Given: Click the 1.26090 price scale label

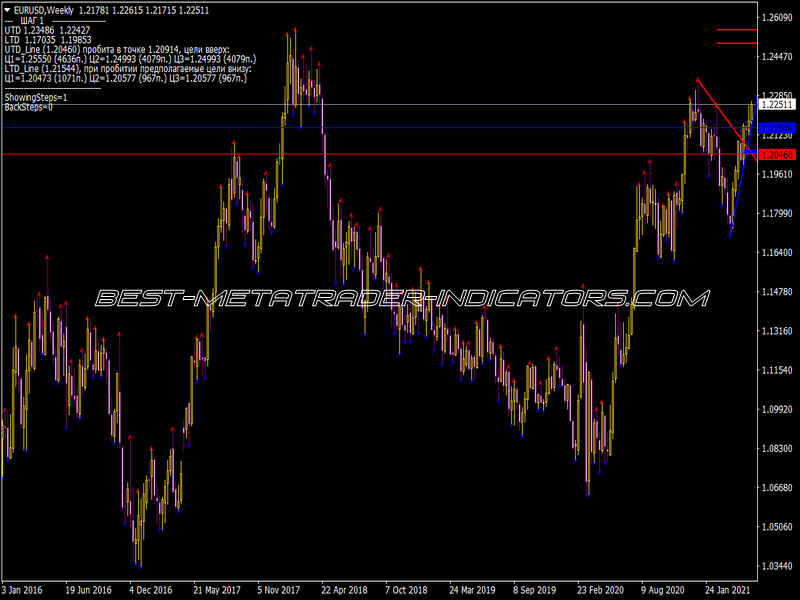Looking at the screenshot, I should tap(777, 18).
